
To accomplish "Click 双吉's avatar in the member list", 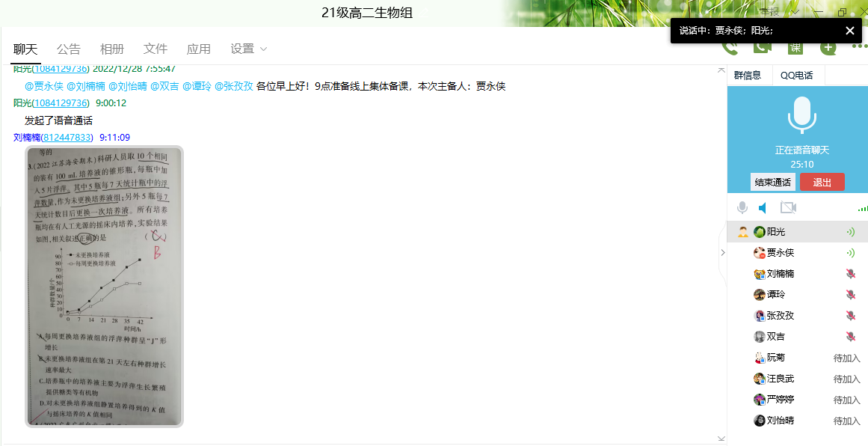I will click(760, 337).
